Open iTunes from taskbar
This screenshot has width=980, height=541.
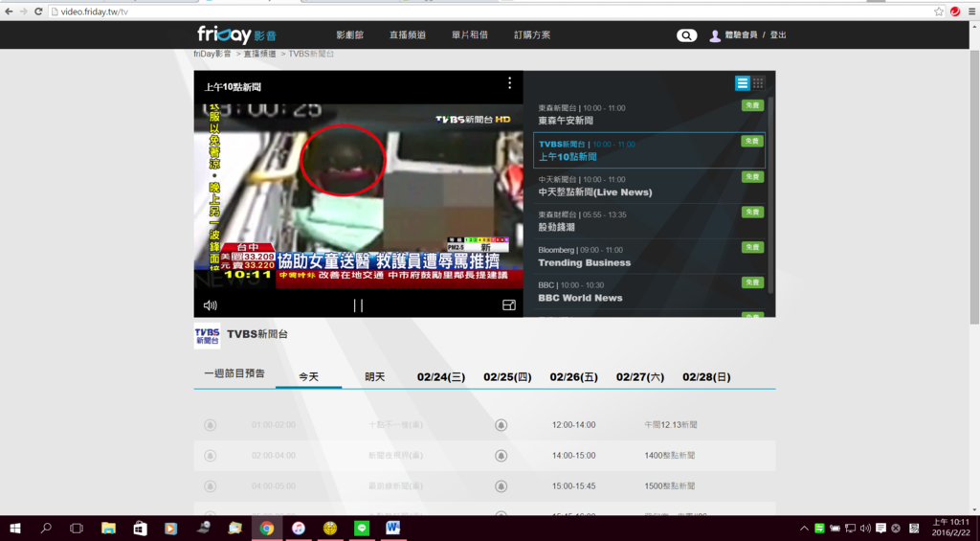(x=299, y=529)
